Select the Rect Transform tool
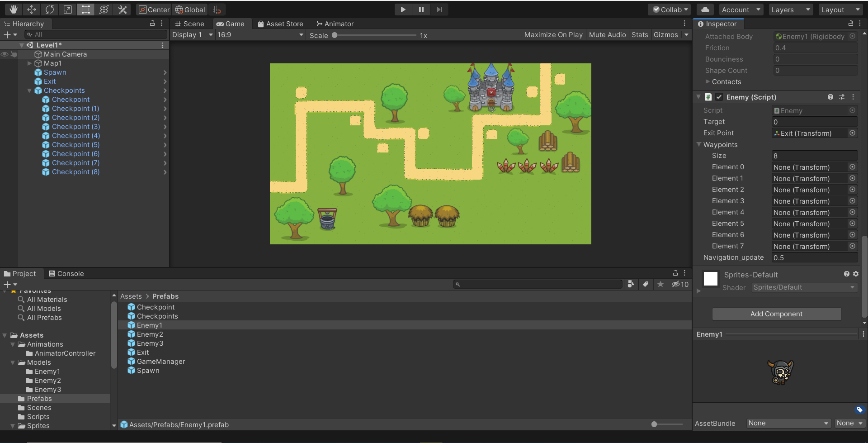The width and height of the screenshot is (868, 443). 86,10
